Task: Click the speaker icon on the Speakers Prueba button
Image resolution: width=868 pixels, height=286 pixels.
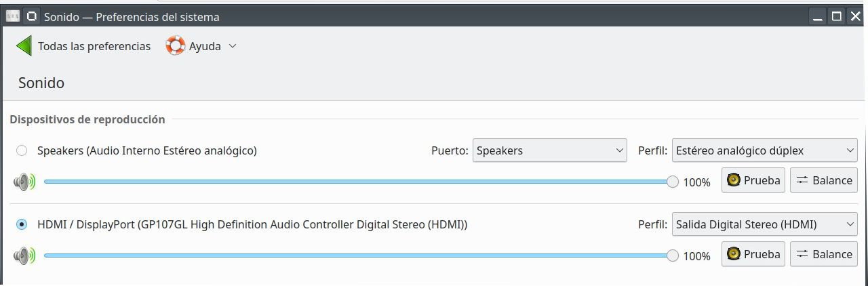Action: 733,180
